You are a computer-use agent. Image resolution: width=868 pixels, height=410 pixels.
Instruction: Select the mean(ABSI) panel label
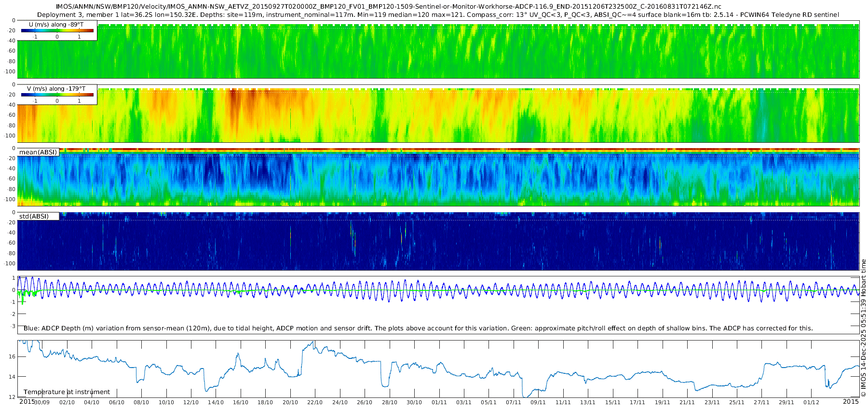[x=38, y=152]
